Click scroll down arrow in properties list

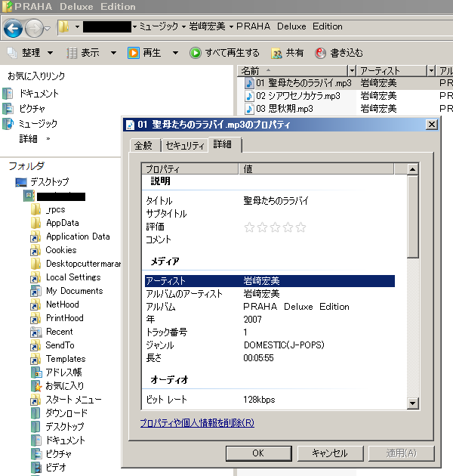coord(412,403)
